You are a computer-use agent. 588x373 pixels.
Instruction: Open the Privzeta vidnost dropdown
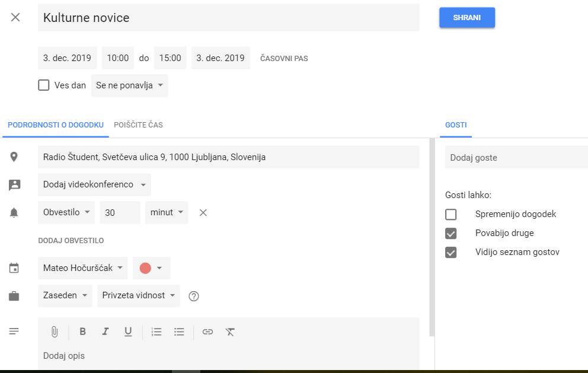[139, 295]
